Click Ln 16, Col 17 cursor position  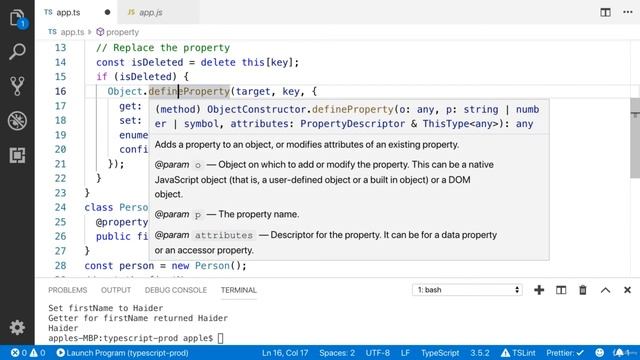click(285, 353)
